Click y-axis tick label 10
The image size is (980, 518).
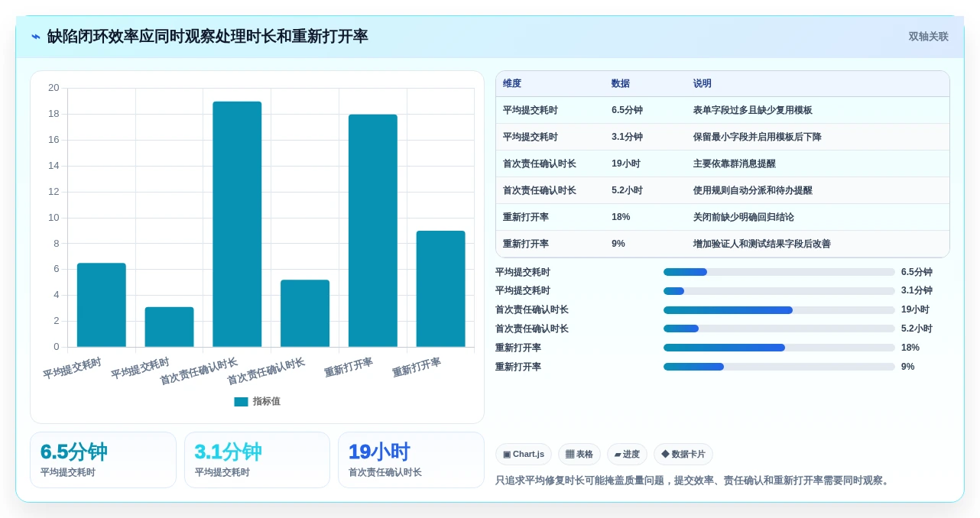(54, 218)
